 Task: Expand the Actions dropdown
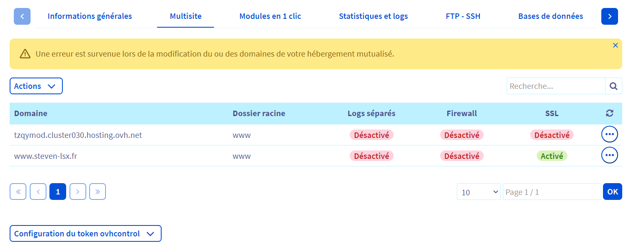point(36,86)
